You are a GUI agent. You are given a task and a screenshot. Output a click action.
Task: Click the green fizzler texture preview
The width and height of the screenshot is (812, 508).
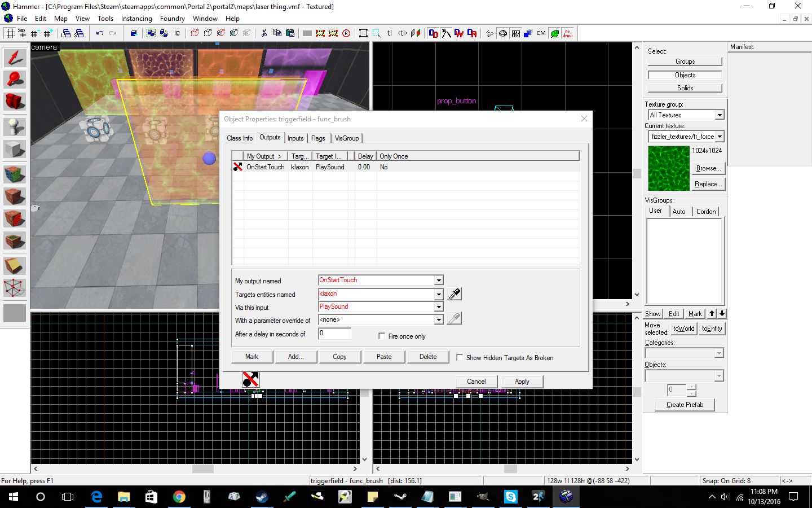(669, 168)
